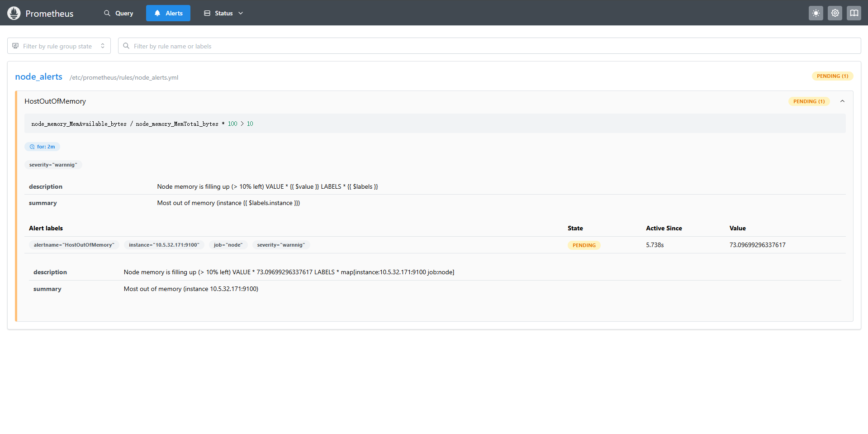Toggle the light/dark theme sun icon
The image size is (868, 434).
click(x=816, y=13)
